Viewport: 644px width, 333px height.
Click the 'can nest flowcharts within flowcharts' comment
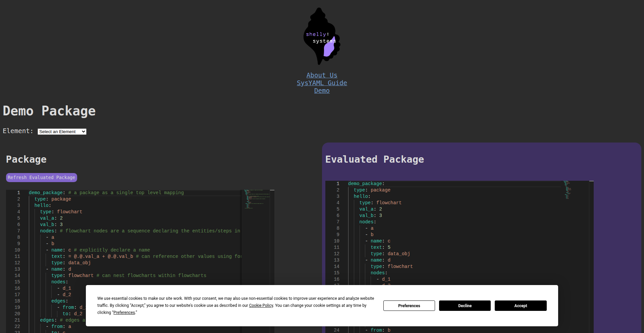151,276
